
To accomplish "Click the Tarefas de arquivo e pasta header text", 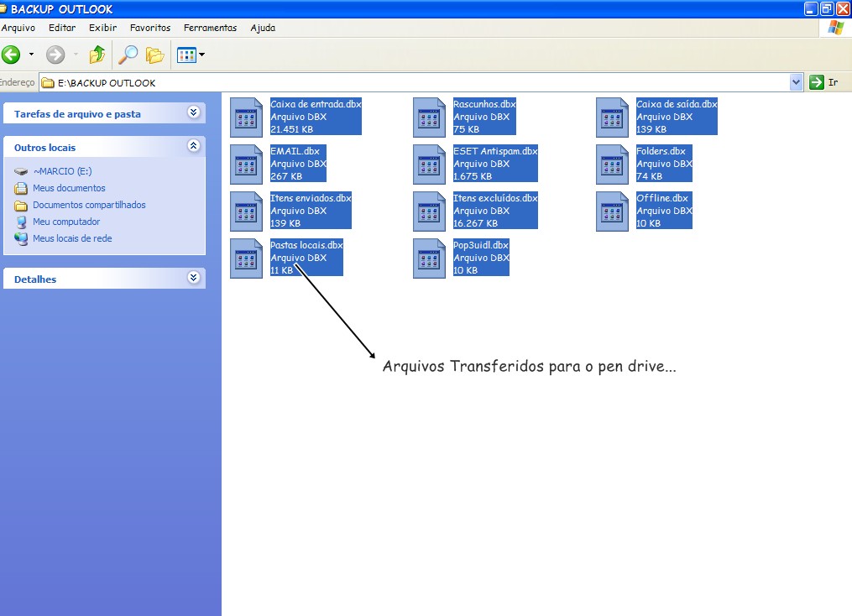I will (77, 114).
